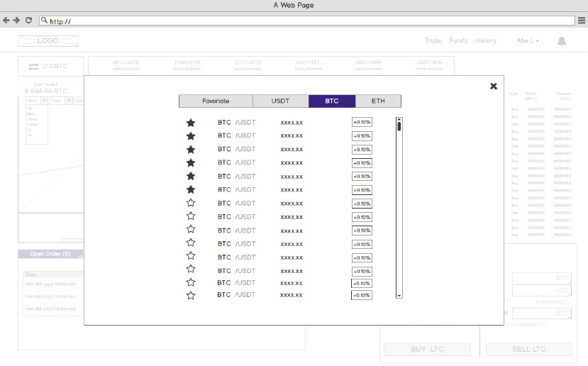588x366 pixels.
Task: Click the http:// address bar field
Action: [306, 21]
